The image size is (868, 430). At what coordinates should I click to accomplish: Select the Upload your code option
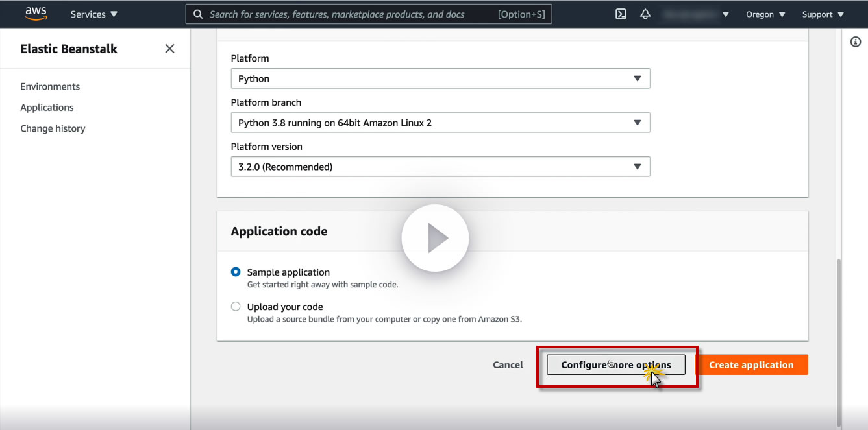tap(236, 307)
